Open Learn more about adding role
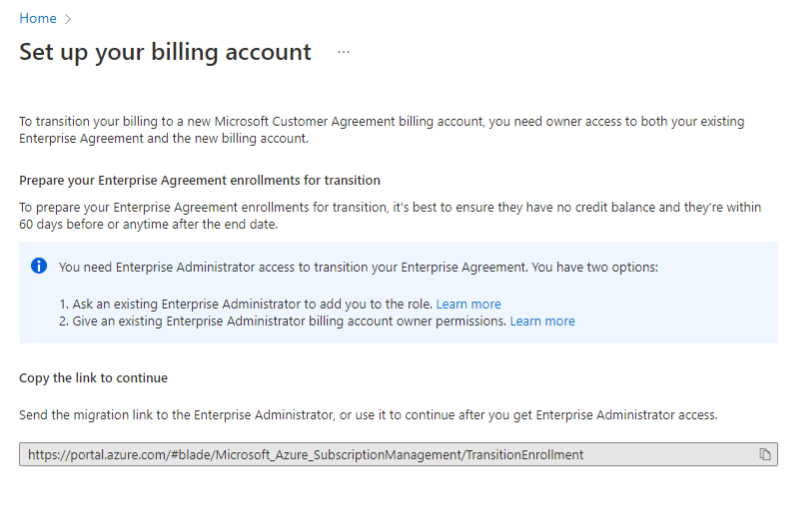 point(468,304)
